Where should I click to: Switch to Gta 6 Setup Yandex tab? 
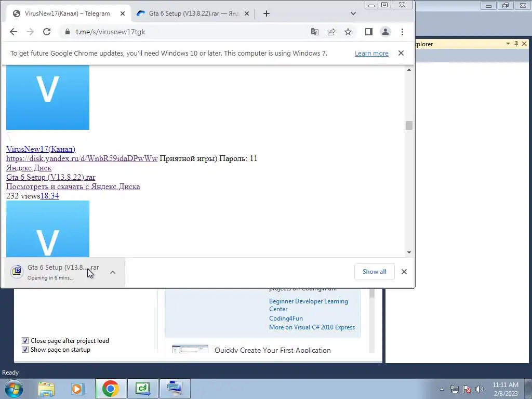pos(193,14)
